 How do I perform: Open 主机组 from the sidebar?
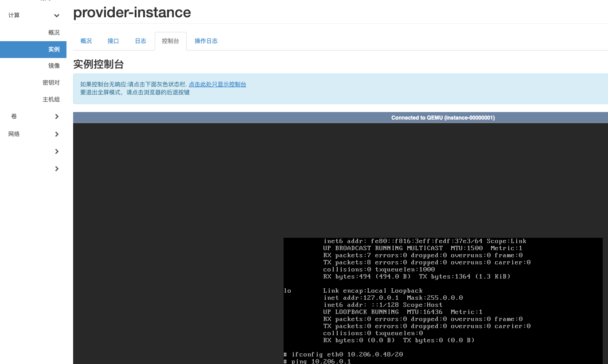(51, 100)
